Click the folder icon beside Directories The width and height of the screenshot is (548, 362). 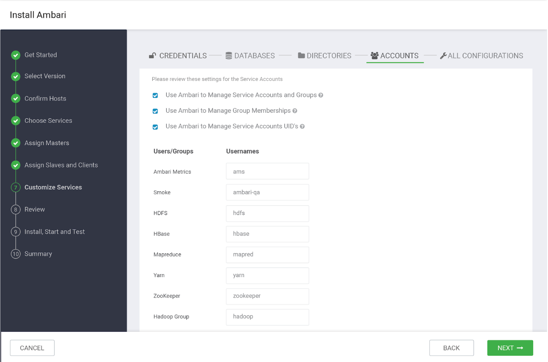click(301, 55)
